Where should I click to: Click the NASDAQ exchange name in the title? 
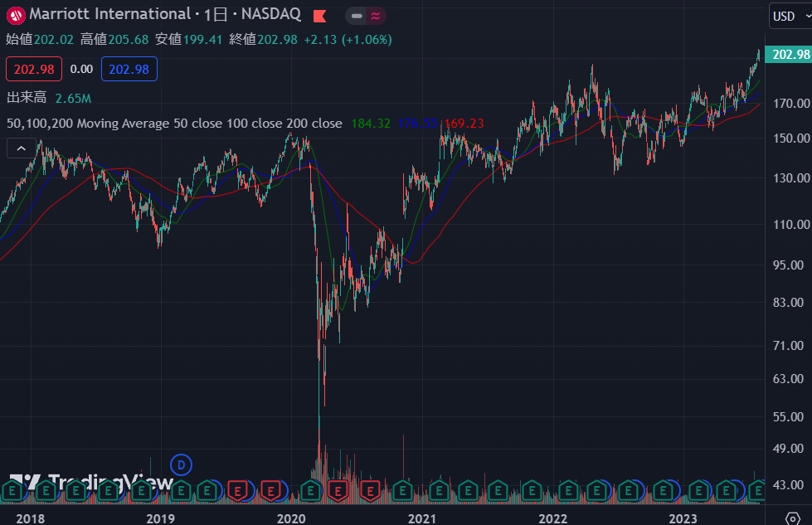pos(271,14)
